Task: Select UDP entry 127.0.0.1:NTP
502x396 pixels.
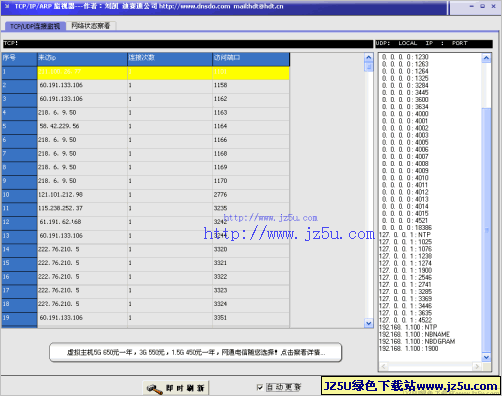Action: click(405, 235)
